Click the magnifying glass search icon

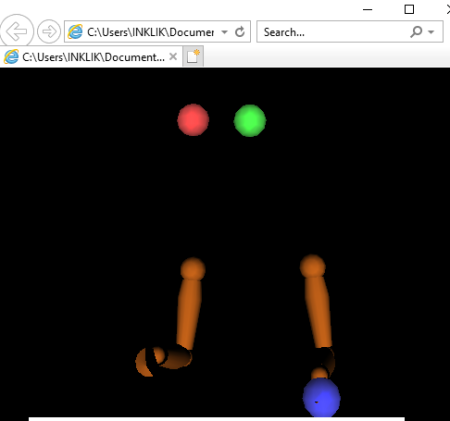click(x=416, y=32)
